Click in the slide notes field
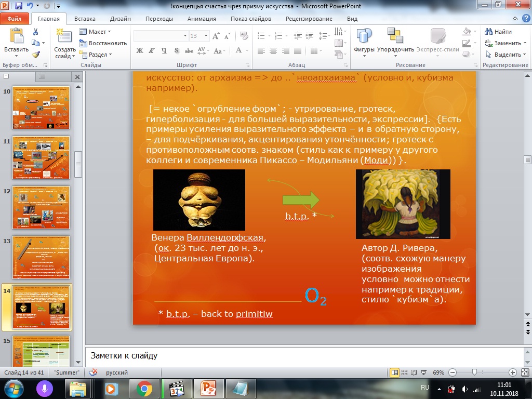The height and width of the screenshot is (399, 532). click(x=304, y=355)
